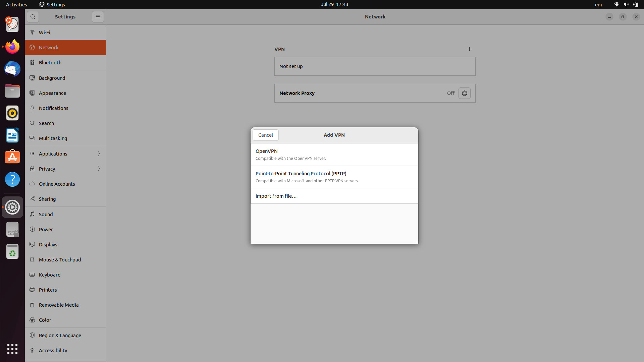The height and width of the screenshot is (362, 644).
Task: Choose Import from file in Add VPN
Action: coord(276,196)
